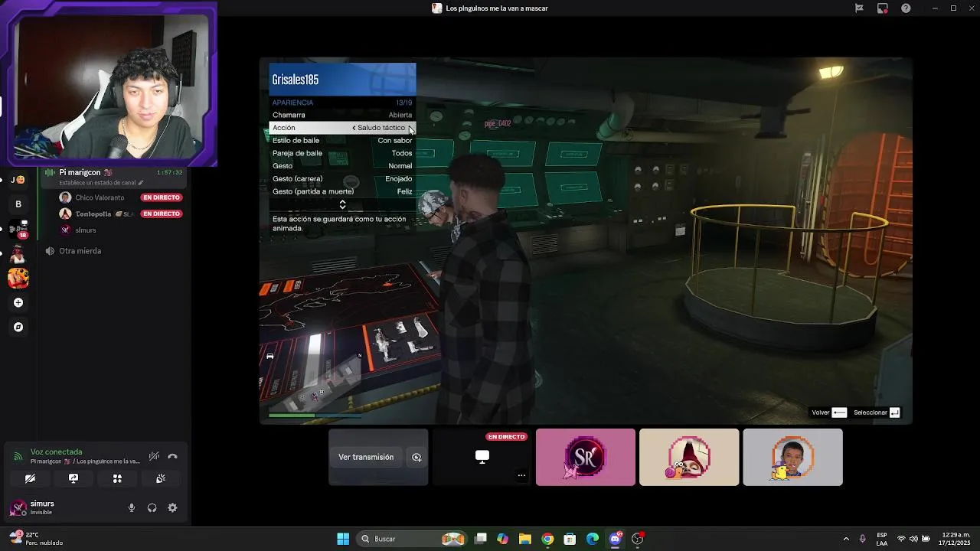Add a server with plus icon
This screenshot has width=980, height=551.
click(x=18, y=302)
